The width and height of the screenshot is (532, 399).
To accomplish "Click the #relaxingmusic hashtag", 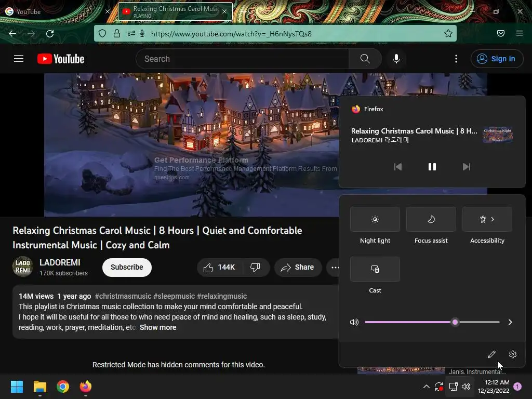I will [222, 296].
